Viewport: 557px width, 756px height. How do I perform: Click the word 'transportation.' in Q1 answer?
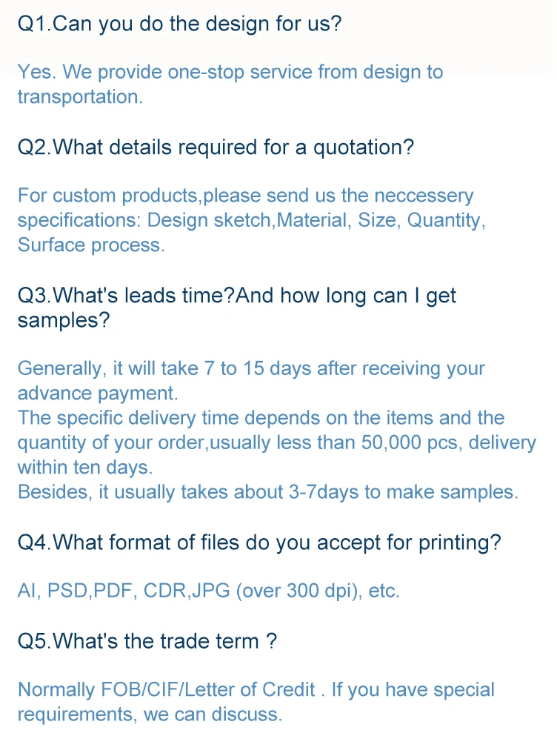point(79,97)
